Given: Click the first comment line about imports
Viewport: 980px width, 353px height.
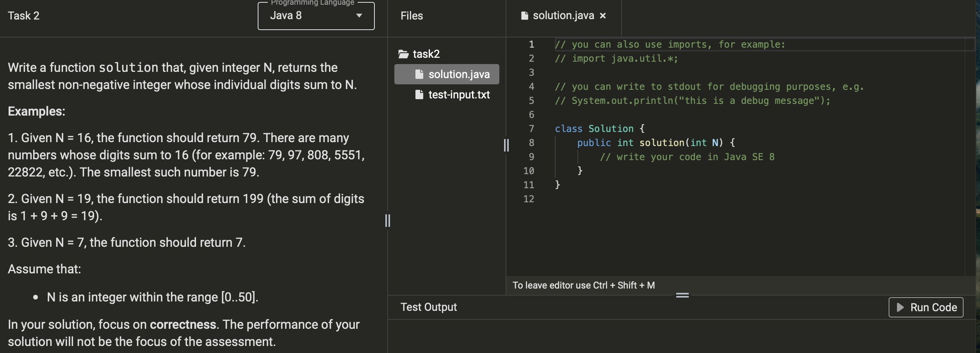Looking at the screenshot, I should point(670,45).
